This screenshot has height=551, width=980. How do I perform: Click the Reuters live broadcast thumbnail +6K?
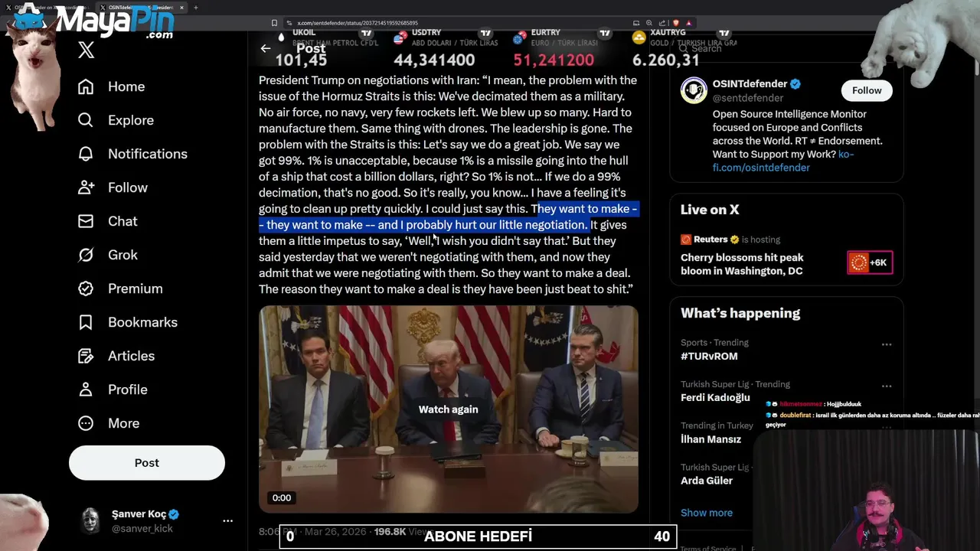(x=870, y=262)
